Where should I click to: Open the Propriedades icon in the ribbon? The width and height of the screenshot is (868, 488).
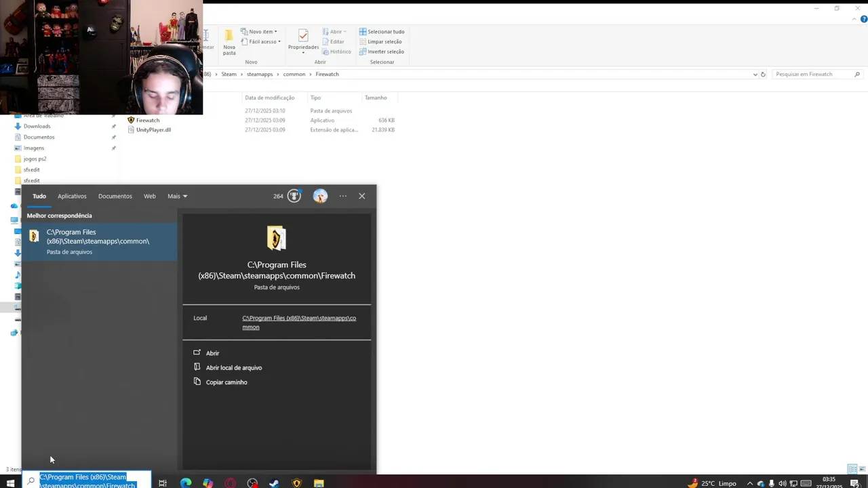click(303, 35)
